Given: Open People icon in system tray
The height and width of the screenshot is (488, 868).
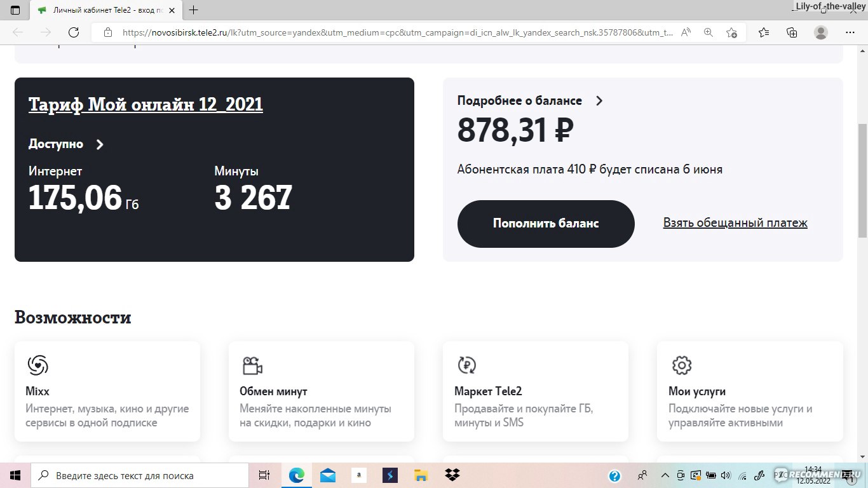Looking at the screenshot, I should [x=642, y=475].
